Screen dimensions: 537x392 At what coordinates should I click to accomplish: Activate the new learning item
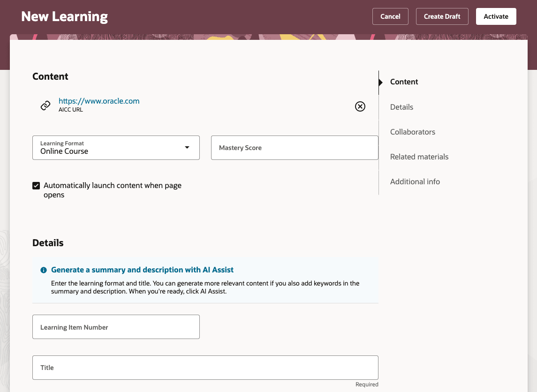(496, 16)
